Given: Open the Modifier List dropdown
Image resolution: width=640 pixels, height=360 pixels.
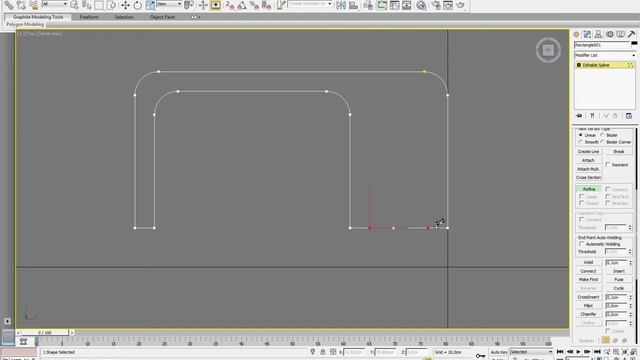Looking at the screenshot, I should point(605,55).
